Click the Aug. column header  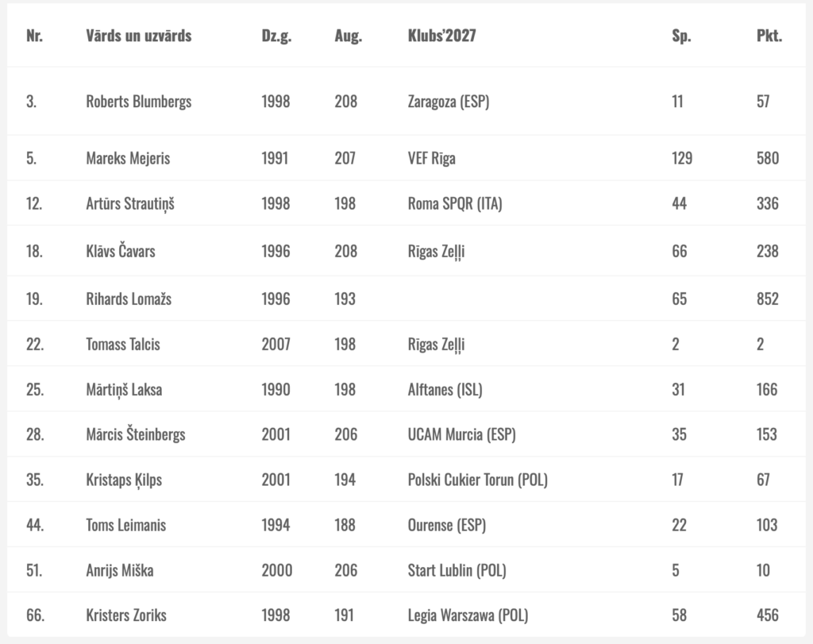tap(348, 36)
